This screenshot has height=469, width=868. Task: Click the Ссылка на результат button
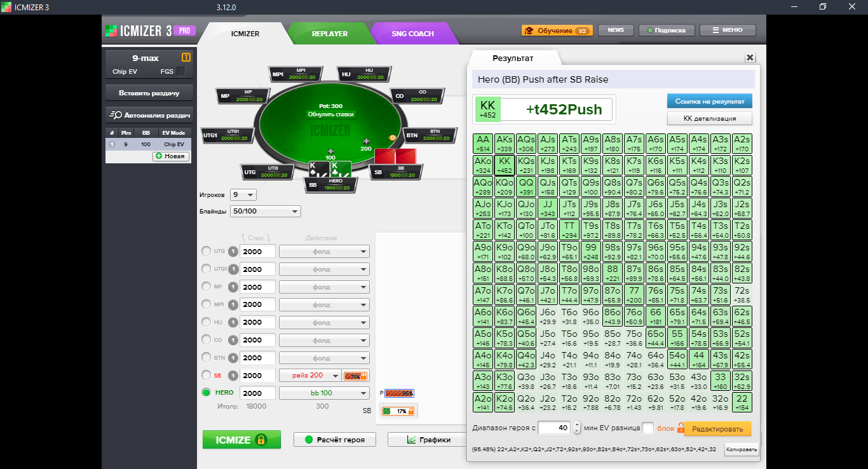(x=710, y=100)
